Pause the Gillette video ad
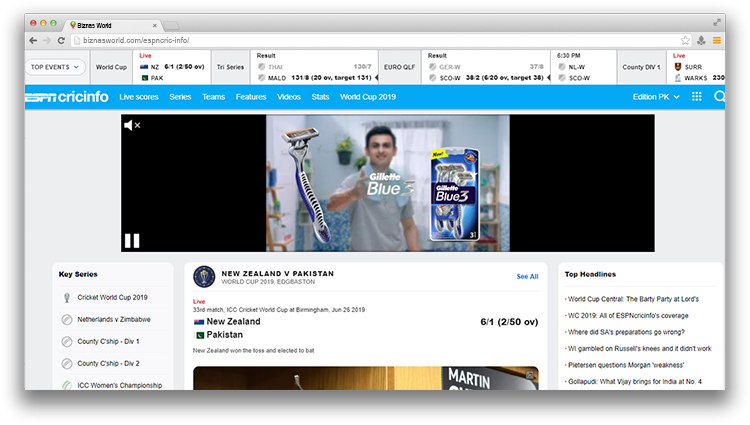Screen dimensions: 750x425 pyautogui.click(x=131, y=240)
